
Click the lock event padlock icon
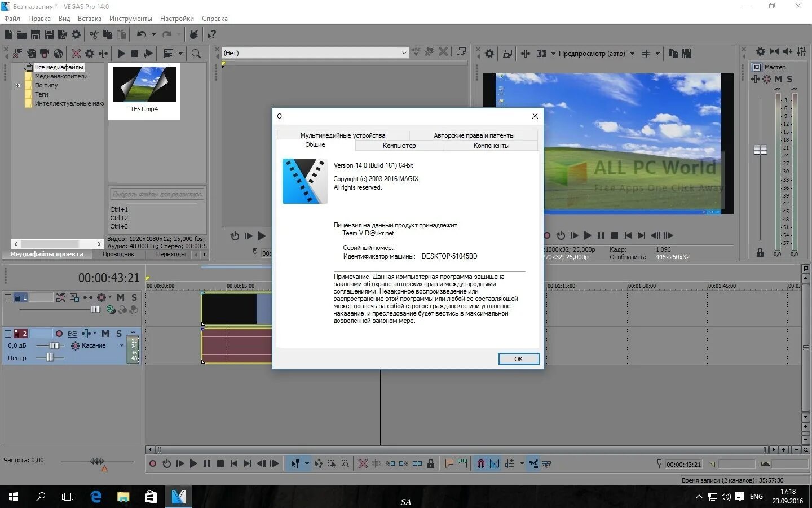[431, 464]
